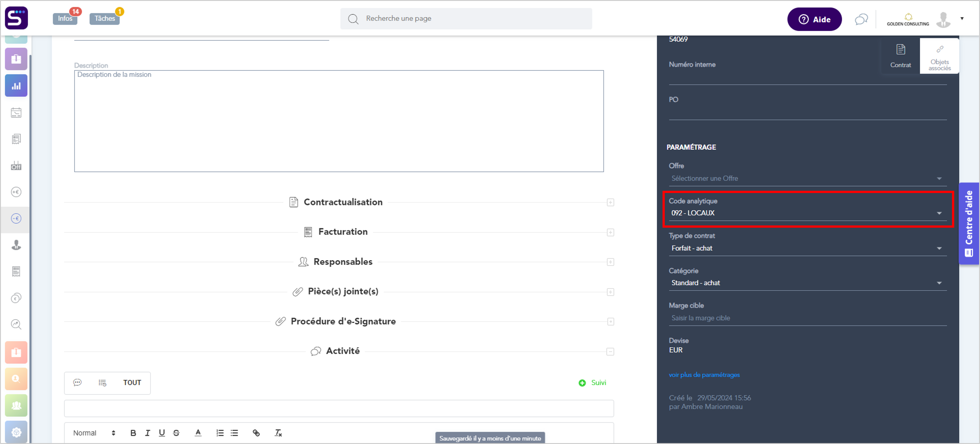The width and height of the screenshot is (980, 444).
Task: Open the Offre dropdown
Action: [807, 179]
